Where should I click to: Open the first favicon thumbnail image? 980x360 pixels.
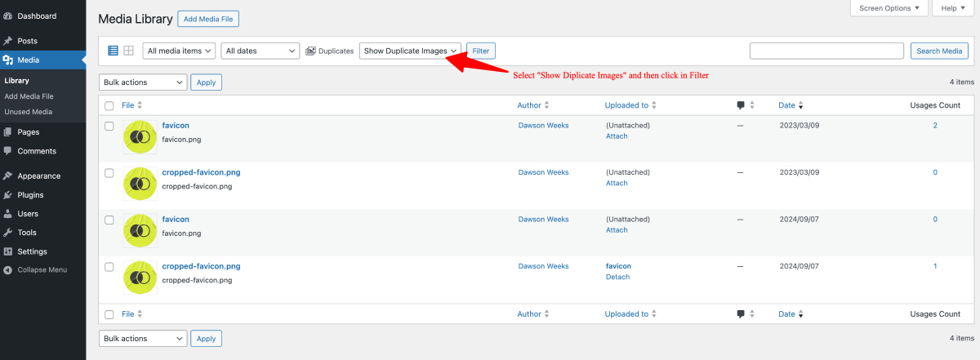coord(140,136)
